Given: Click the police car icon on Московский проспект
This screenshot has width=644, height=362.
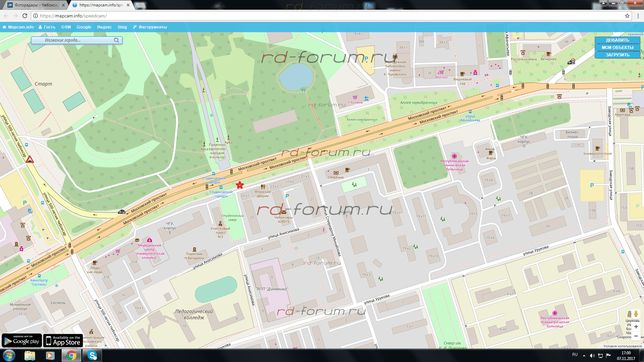Looking at the screenshot, I should (122, 212).
